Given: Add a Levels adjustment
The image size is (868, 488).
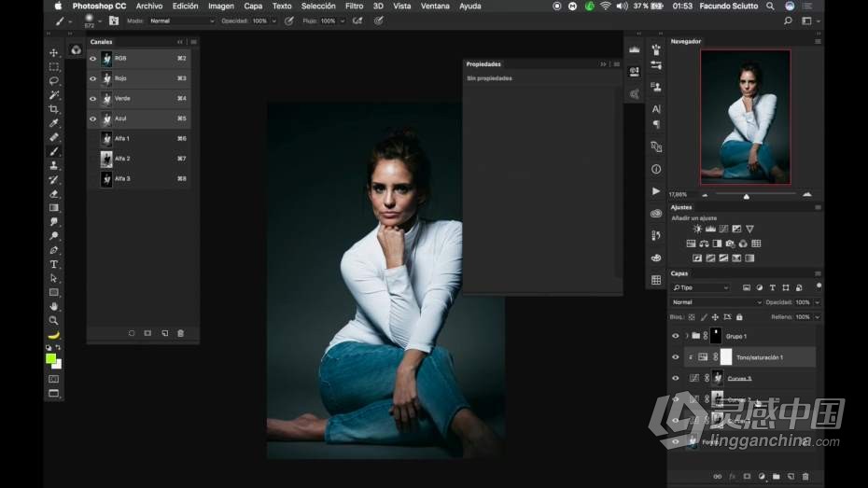Looking at the screenshot, I should (x=710, y=229).
